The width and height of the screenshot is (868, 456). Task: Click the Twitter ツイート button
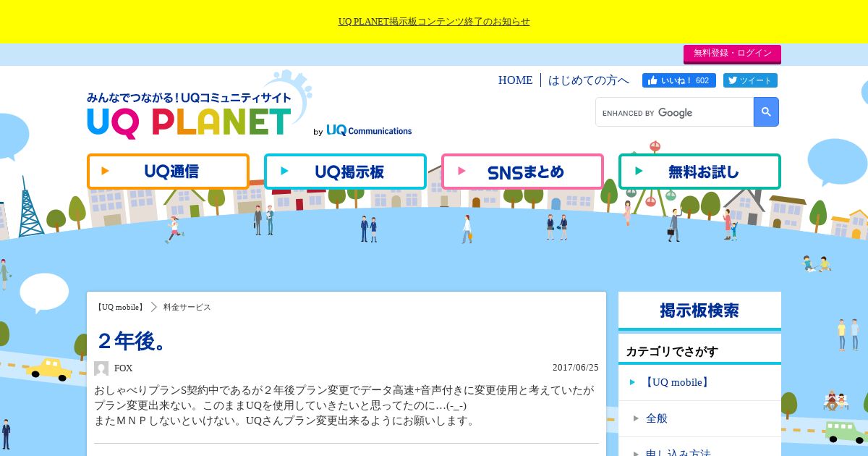[750, 80]
